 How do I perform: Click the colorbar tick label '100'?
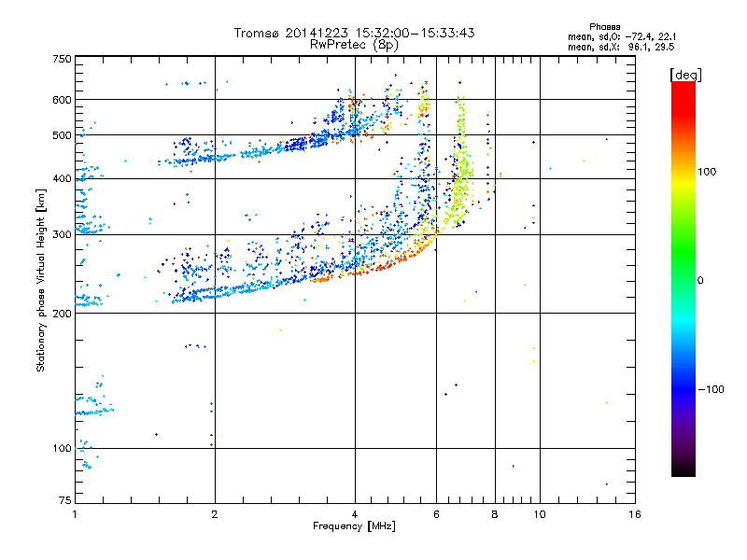click(707, 172)
